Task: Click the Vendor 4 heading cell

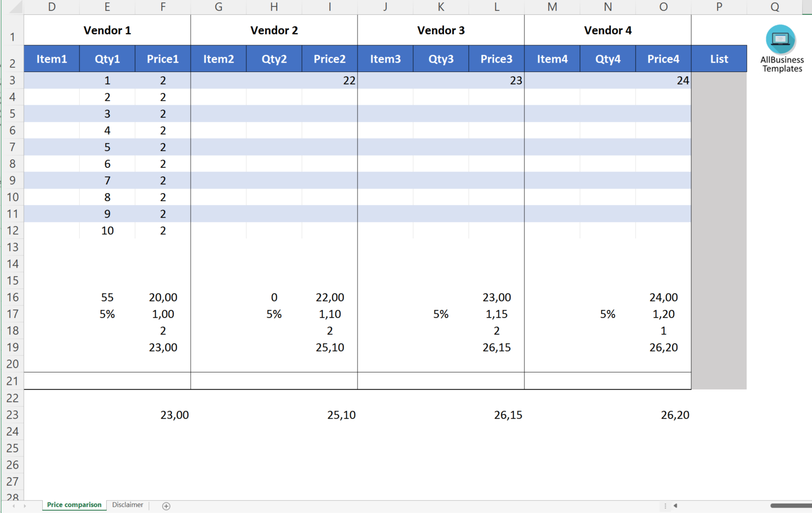Action: click(607, 30)
